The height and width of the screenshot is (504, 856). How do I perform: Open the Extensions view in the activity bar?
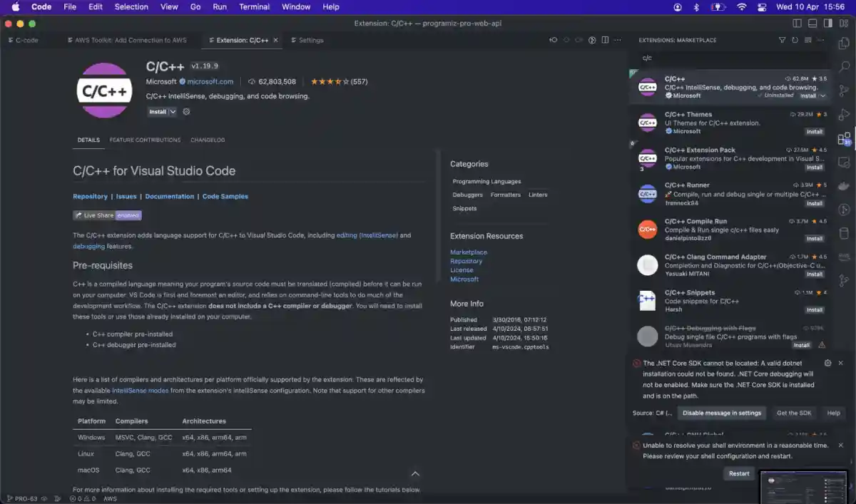(844, 135)
